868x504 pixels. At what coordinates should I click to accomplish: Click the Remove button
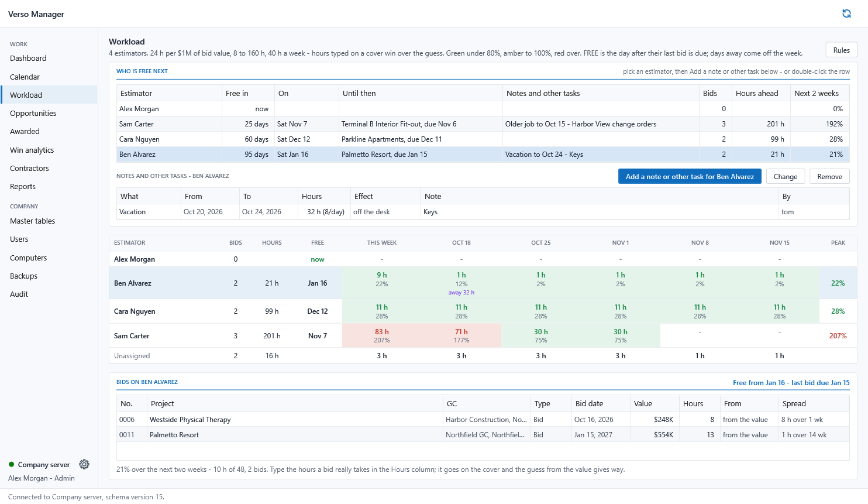tap(829, 176)
